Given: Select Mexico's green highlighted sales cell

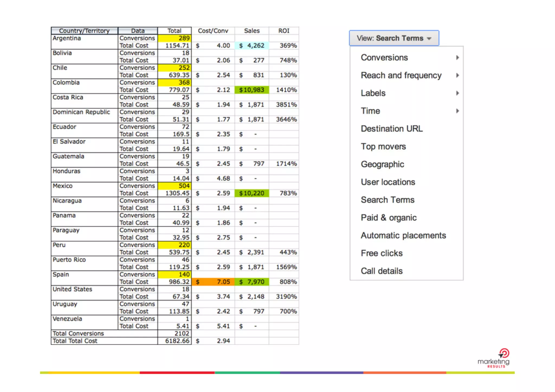Looking at the screenshot, I should [x=252, y=193].
